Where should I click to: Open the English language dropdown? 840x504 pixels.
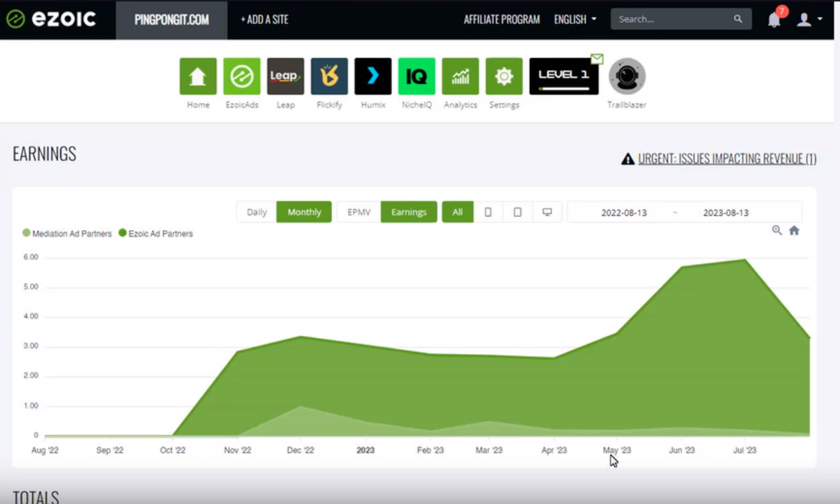(x=575, y=19)
